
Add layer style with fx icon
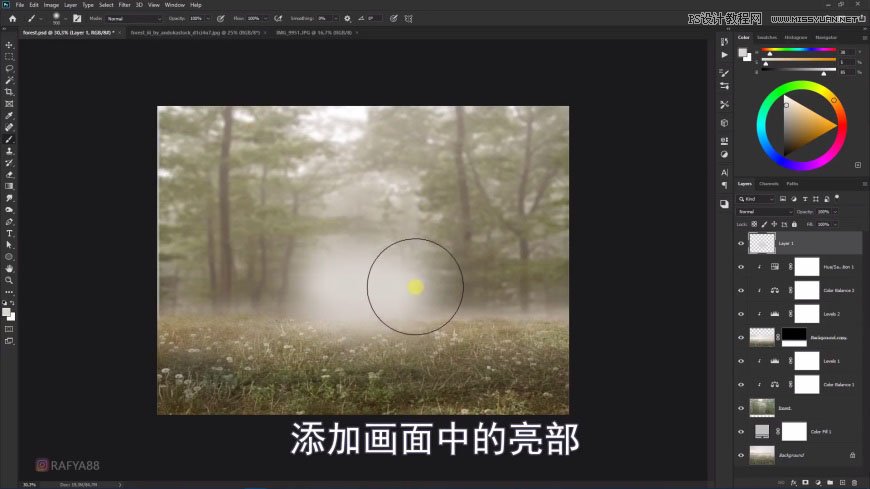[x=793, y=483]
